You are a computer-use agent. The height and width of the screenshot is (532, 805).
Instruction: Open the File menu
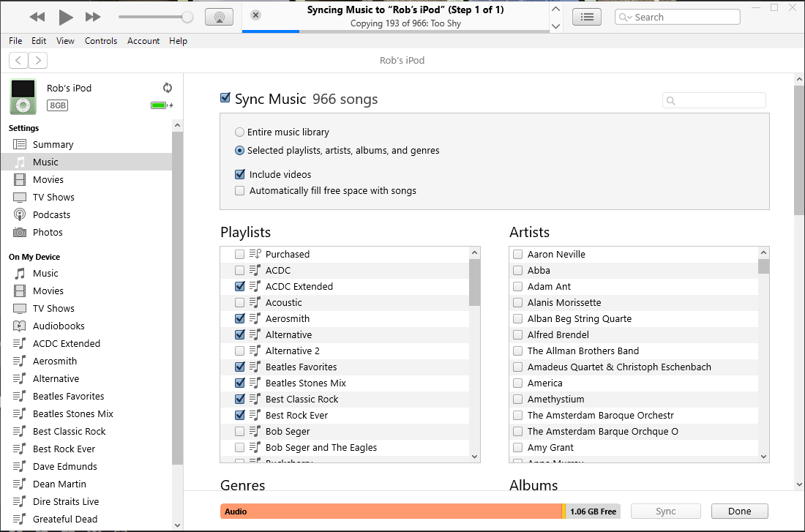point(15,40)
